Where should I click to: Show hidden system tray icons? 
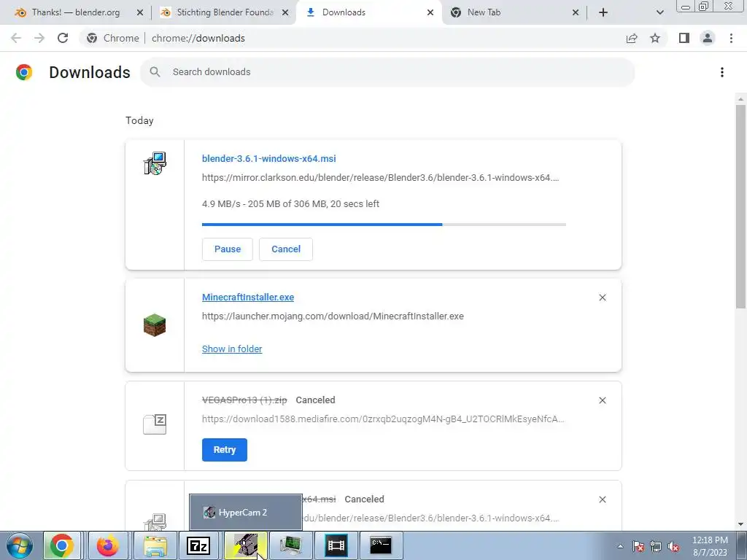click(x=620, y=546)
